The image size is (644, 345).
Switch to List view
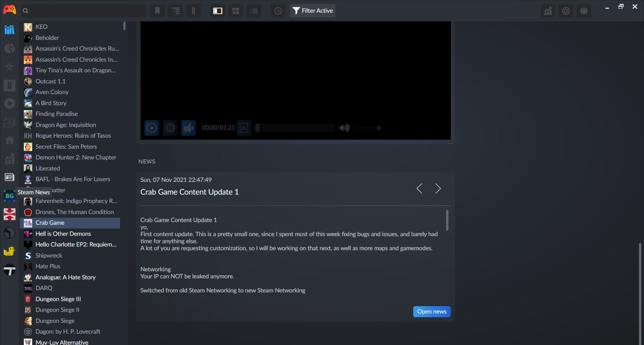(254, 11)
